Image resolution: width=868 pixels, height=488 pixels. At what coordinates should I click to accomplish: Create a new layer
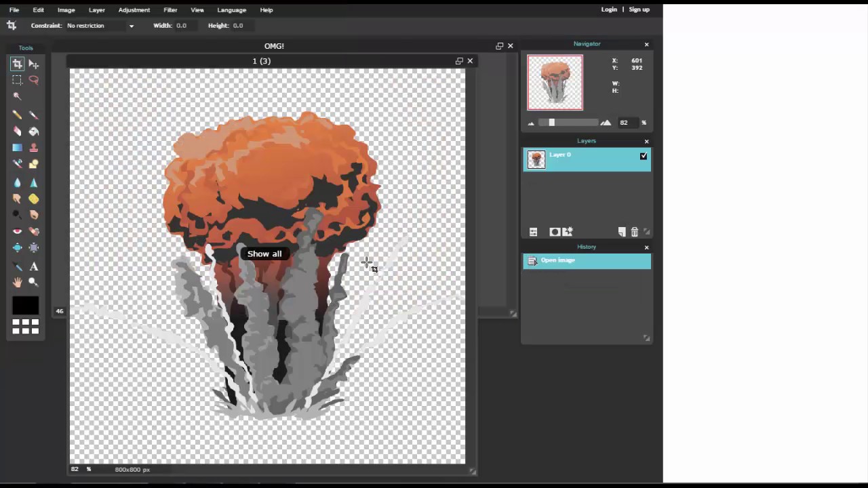(622, 232)
